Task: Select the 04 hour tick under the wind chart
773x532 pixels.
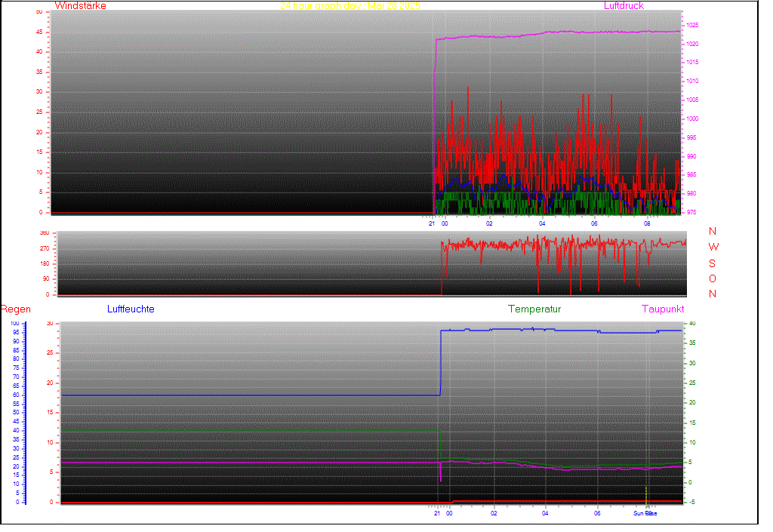Action: [542, 223]
